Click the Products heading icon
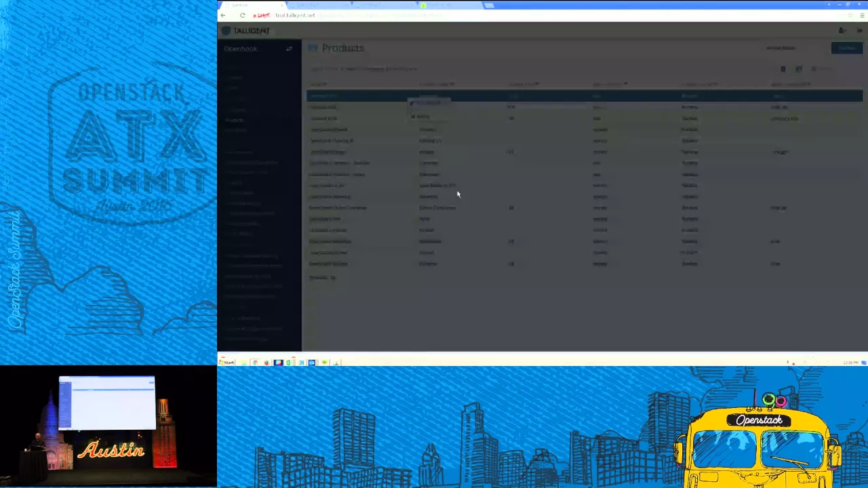 (x=313, y=47)
